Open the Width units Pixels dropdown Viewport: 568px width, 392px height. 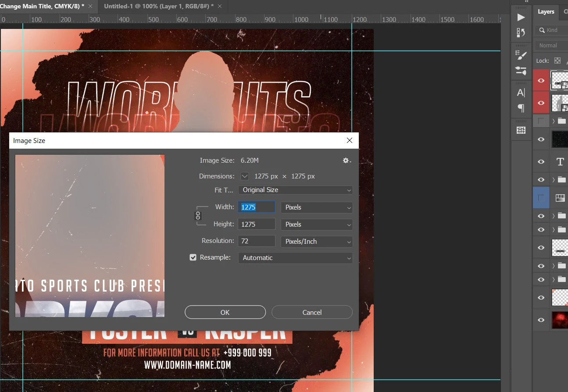317,207
